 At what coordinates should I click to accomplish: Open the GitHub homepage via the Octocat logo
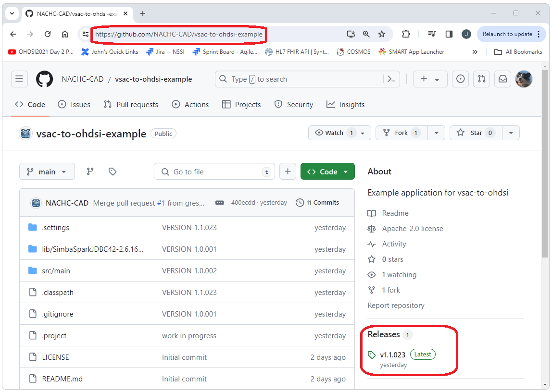[44, 79]
